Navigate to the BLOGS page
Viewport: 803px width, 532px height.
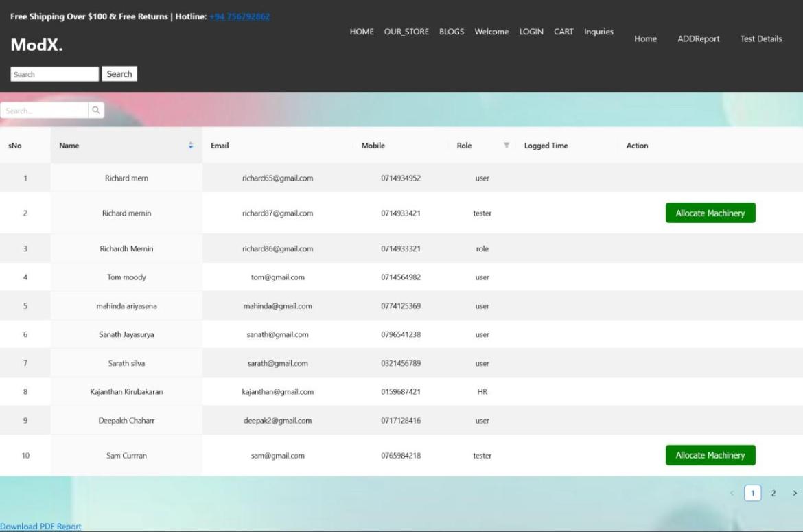[452, 32]
